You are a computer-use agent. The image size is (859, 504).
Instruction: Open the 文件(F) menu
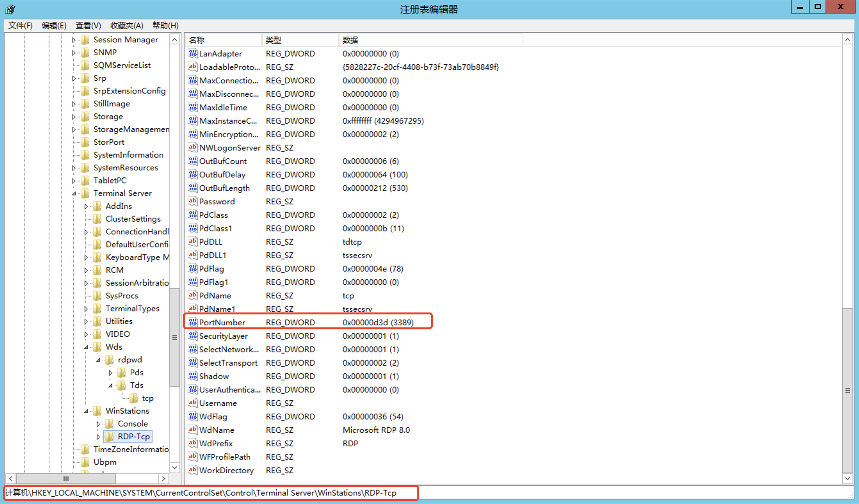click(20, 26)
